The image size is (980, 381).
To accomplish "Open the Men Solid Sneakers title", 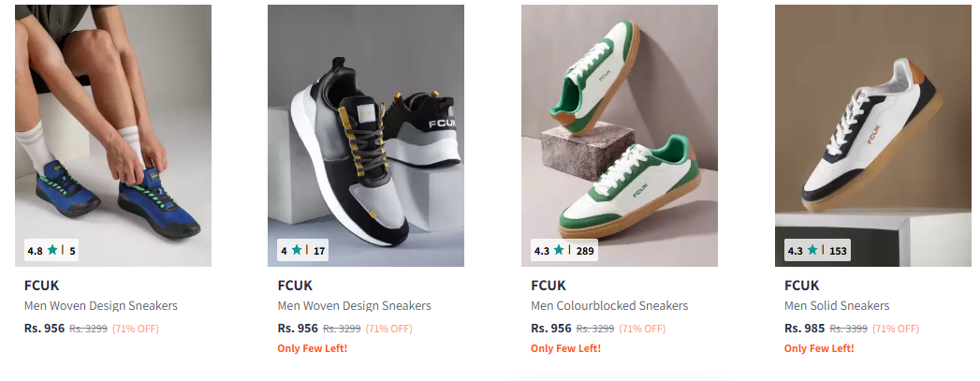I will (x=837, y=306).
